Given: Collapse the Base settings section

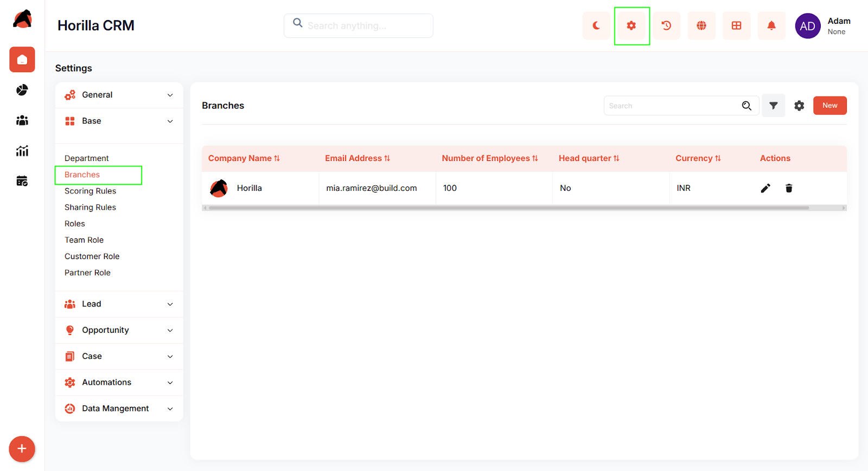Looking at the screenshot, I should tap(119, 121).
